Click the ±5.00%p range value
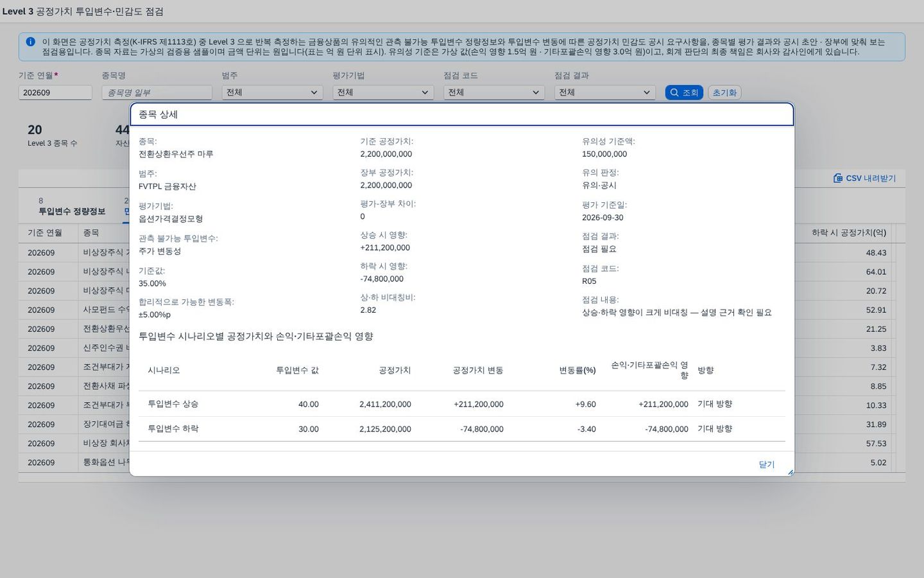The width and height of the screenshot is (924, 578). pos(155,315)
